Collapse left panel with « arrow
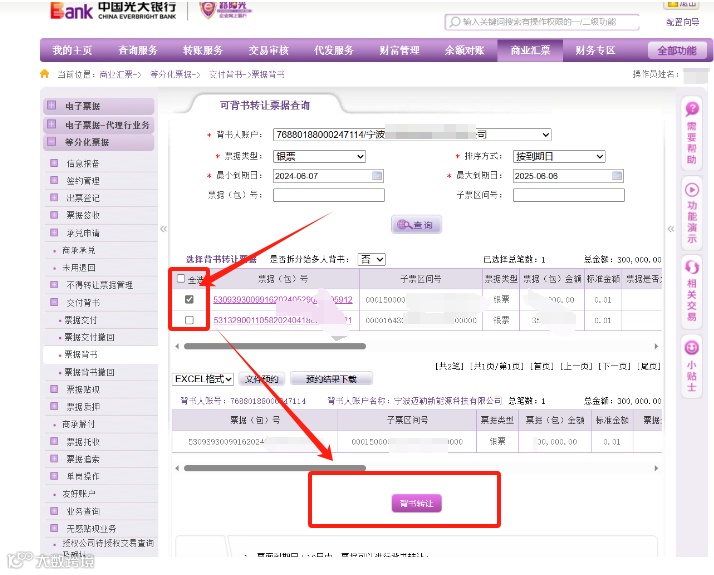Viewport: 714px width, 575px height. pos(163,229)
